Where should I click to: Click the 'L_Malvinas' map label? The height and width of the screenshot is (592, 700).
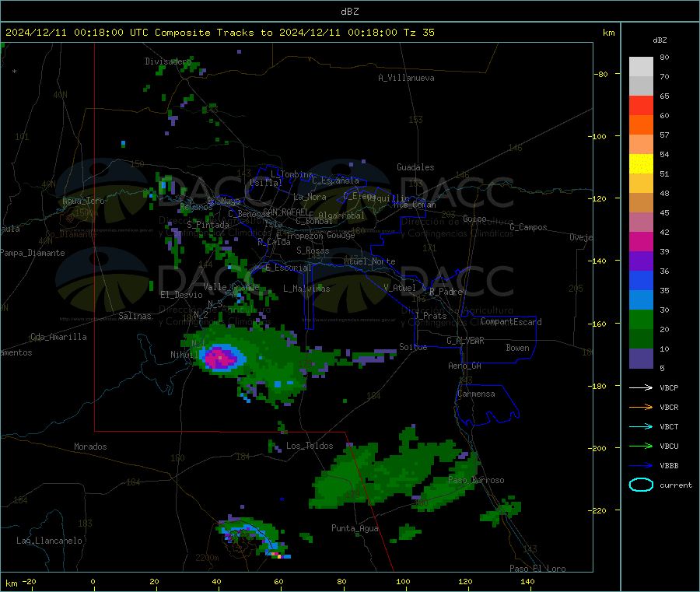pyautogui.click(x=306, y=289)
